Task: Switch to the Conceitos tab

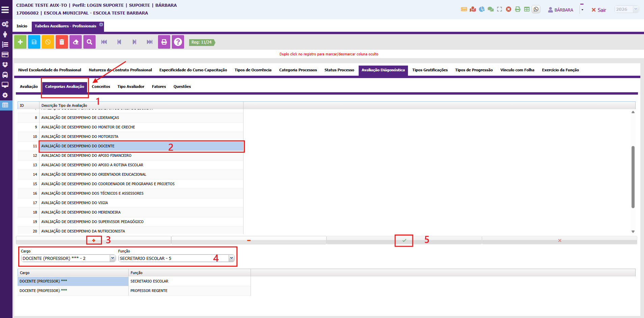Action: [101, 87]
